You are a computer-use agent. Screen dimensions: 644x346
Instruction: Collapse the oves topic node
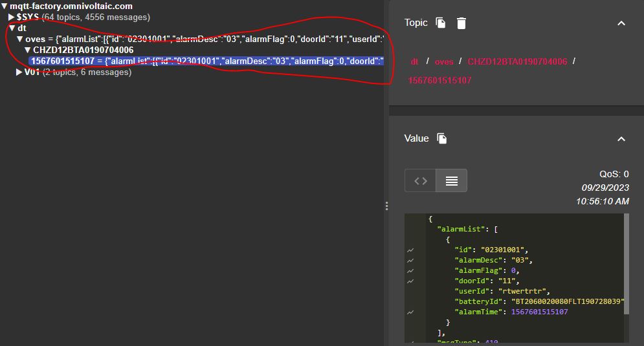[19, 39]
